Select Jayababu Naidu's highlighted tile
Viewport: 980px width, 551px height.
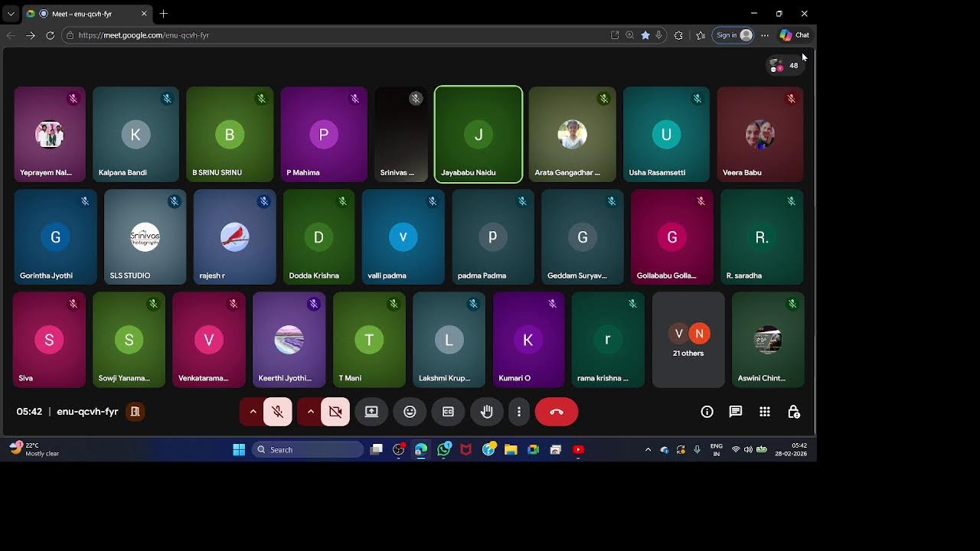click(x=479, y=135)
